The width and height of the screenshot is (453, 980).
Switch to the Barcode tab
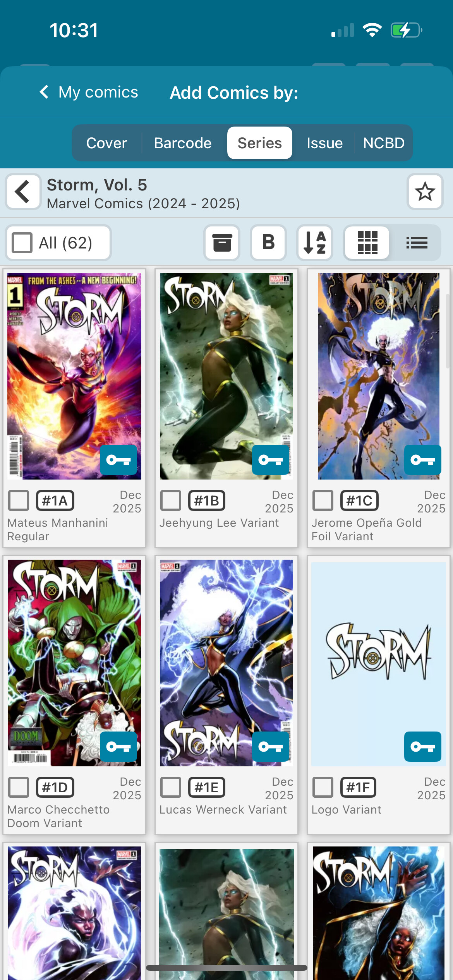[x=183, y=143]
